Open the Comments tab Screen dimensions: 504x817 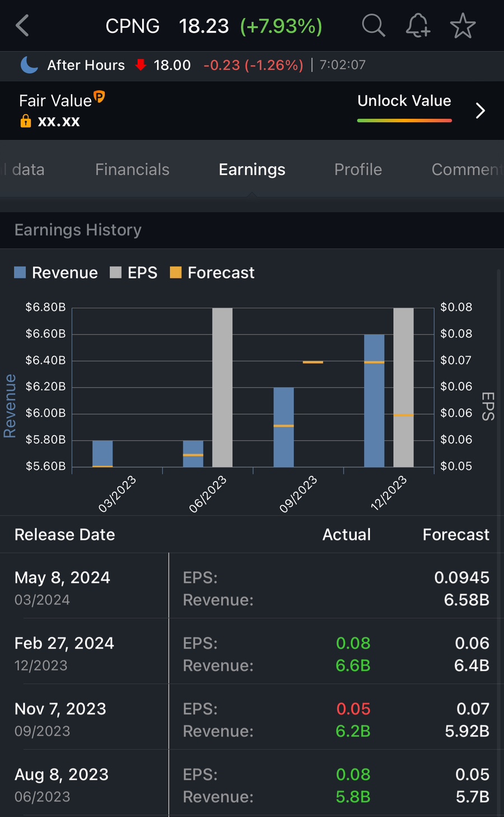[x=466, y=169]
